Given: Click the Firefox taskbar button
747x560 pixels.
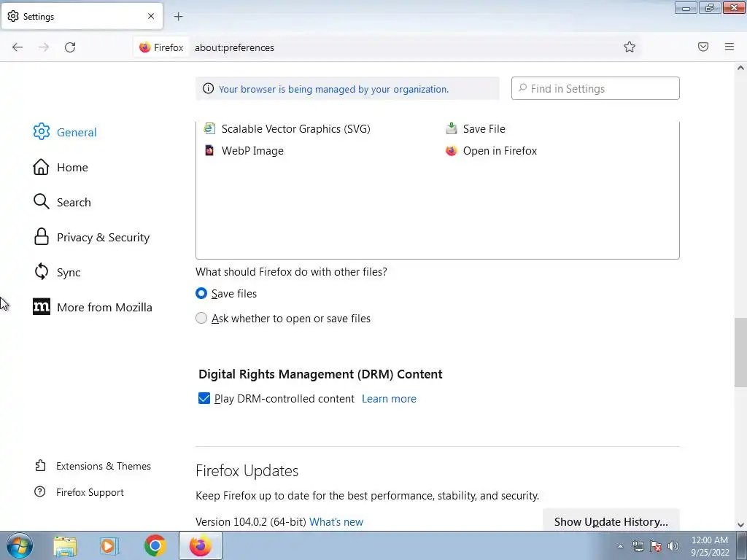Looking at the screenshot, I should coord(200,545).
